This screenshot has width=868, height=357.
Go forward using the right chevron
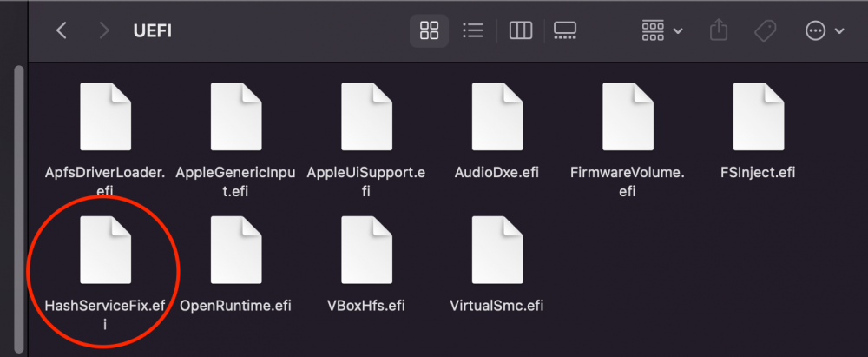tap(104, 30)
